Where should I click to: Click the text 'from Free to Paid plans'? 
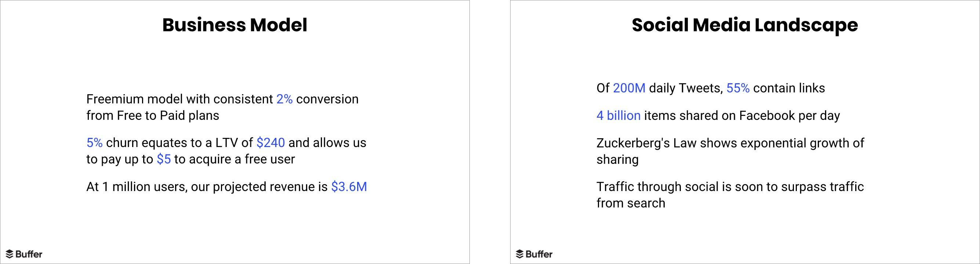pyautogui.click(x=153, y=115)
